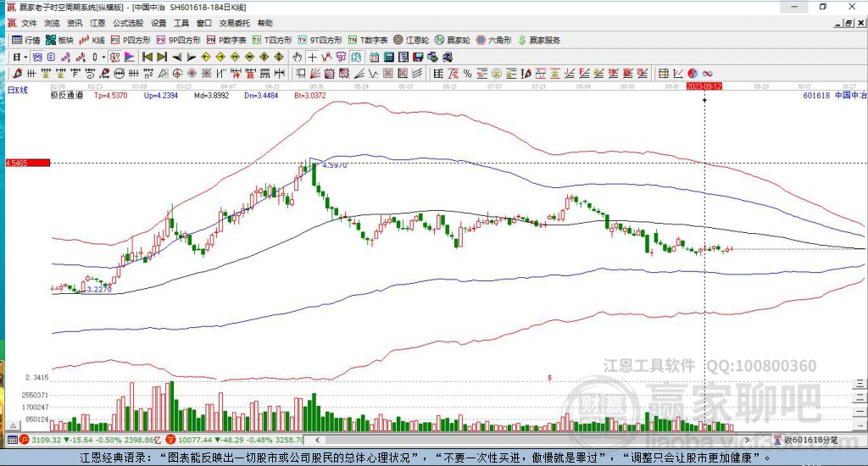Viewport: 868px width, 466px height.
Task: Open the 六角形 hexagon tool
Action: tap(494, 40)
